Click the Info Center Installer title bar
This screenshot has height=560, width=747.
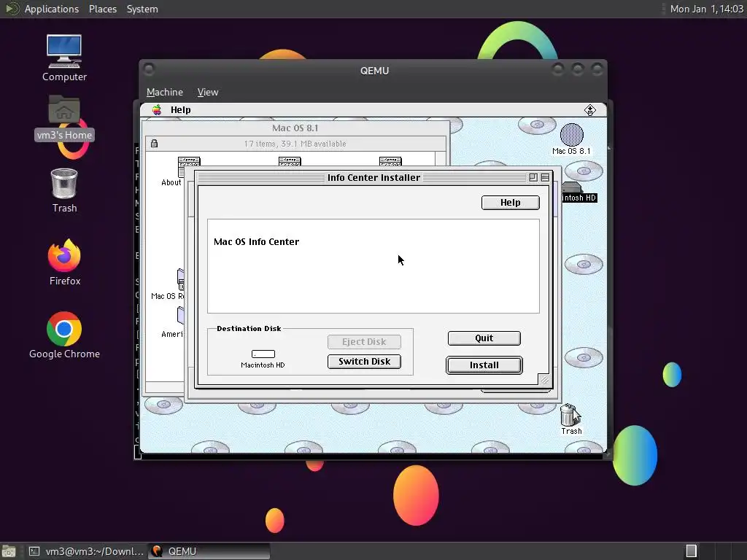click(373, 178)
